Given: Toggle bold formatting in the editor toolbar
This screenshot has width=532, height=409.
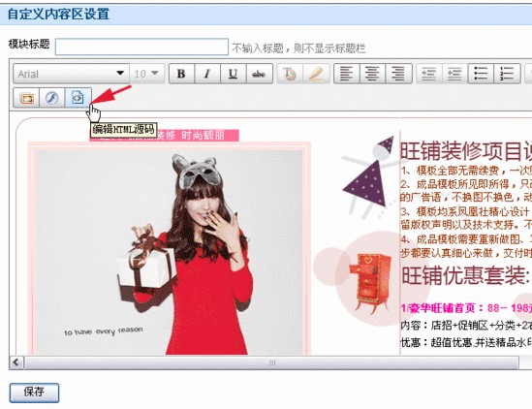Looking at the screenshot, I should click(x=182, y=74).
